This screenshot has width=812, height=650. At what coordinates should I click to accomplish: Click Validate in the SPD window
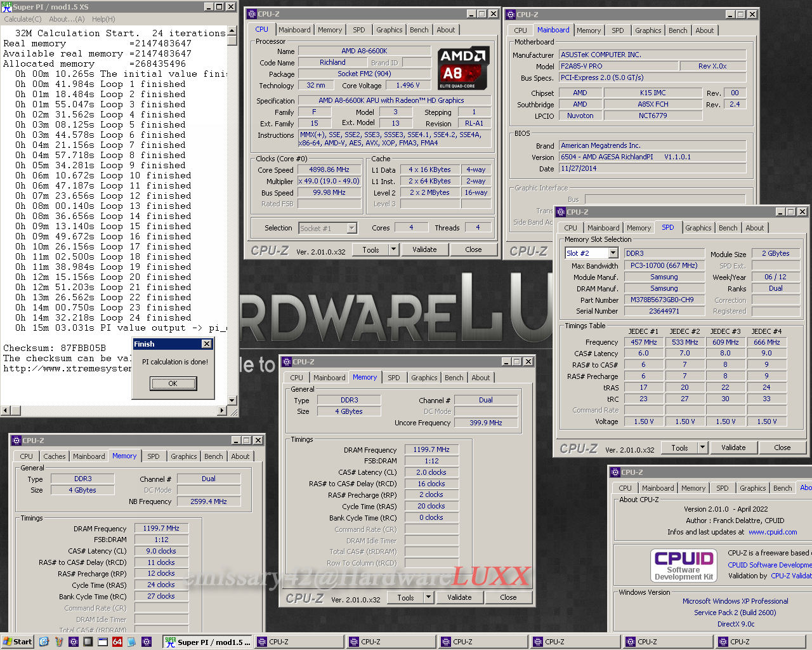733,448
